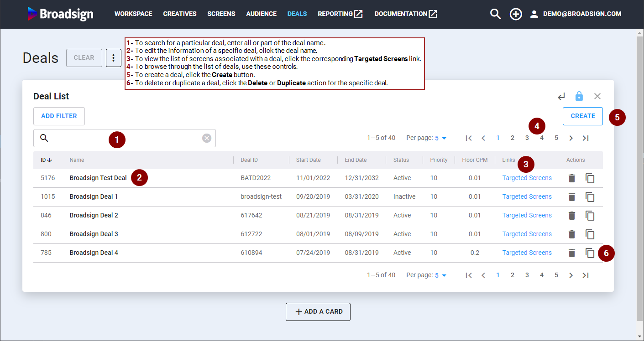Viewport: 644px width, 341px height.
Task: Sort by the ID column header
Action: pos(46,160)
